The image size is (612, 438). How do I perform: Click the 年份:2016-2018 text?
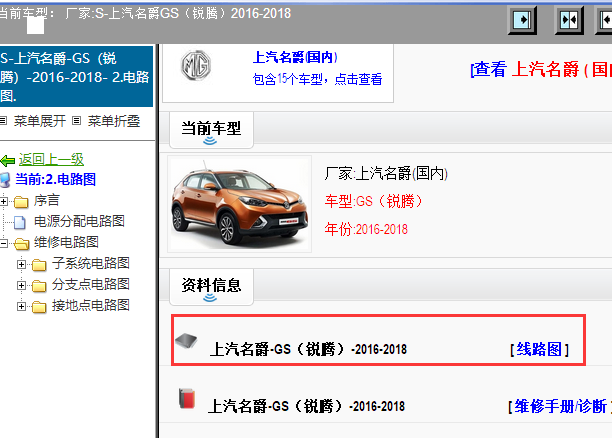(366, 229)
